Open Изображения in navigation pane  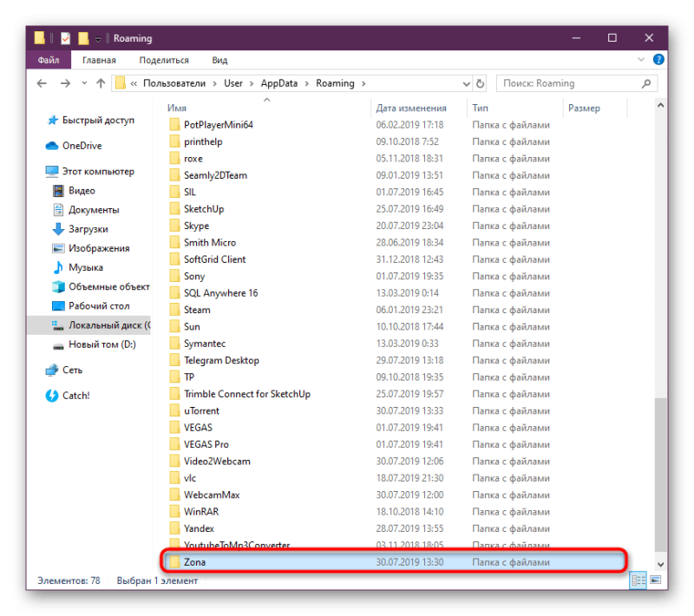point(91,248)
